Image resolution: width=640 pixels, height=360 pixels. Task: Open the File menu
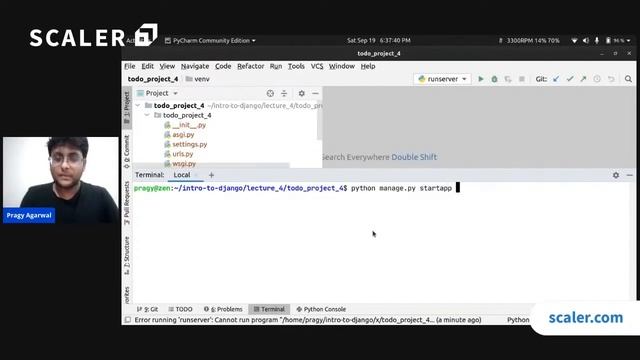pos(130,66)
